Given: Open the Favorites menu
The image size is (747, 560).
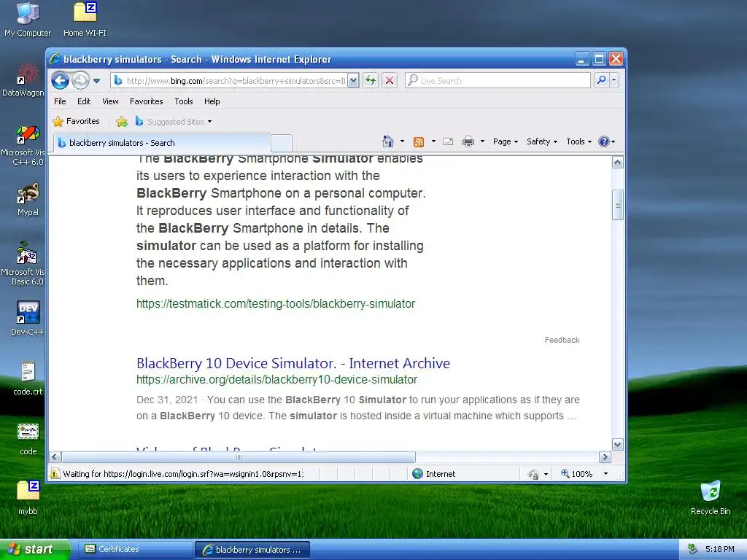Looking at the screenshot, I should pyautogui.click(x=146, y=101).
